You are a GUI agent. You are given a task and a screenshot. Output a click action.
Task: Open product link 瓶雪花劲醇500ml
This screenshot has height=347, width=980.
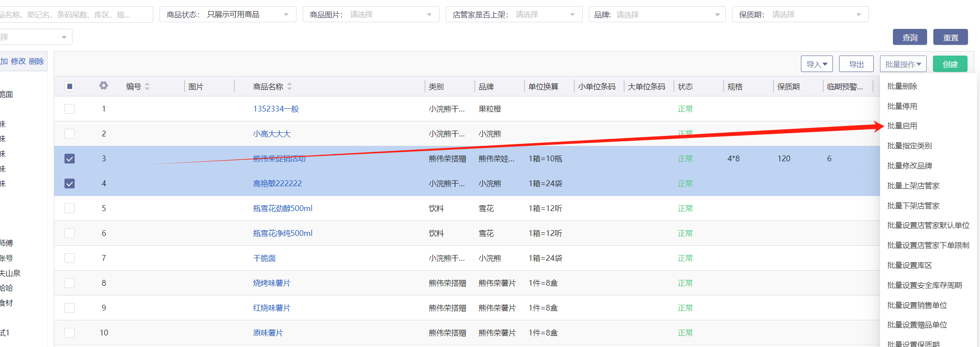click(x=283, y=208)
